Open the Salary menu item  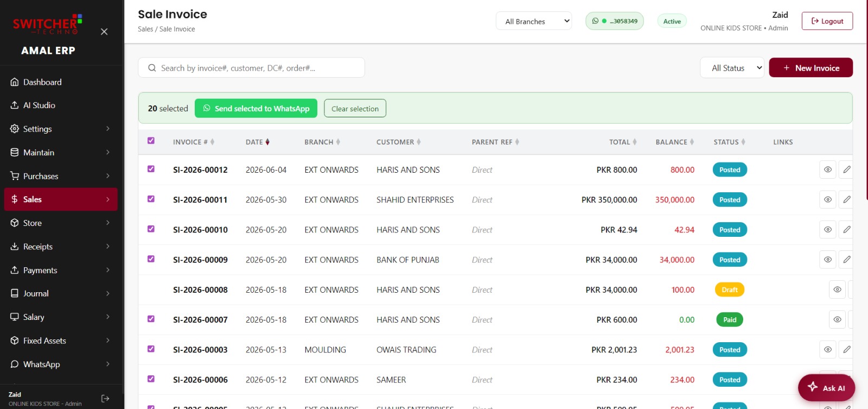coord(60,317)
